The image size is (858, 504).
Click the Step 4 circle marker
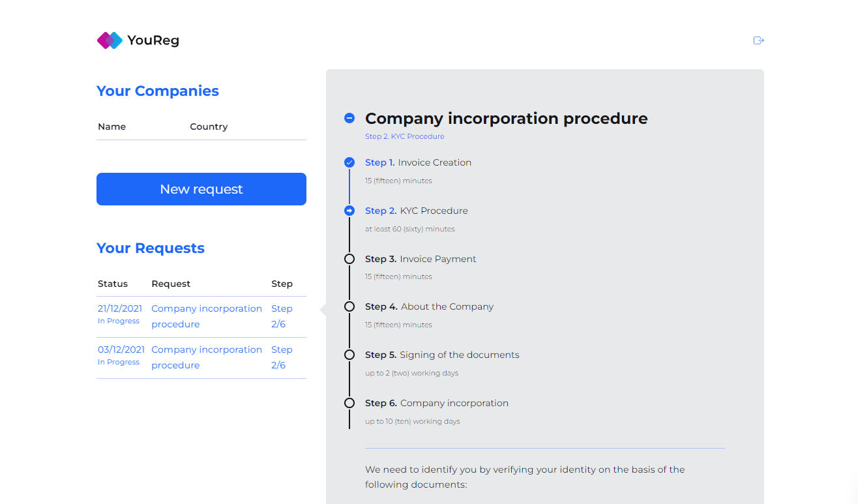pos(349,306)
